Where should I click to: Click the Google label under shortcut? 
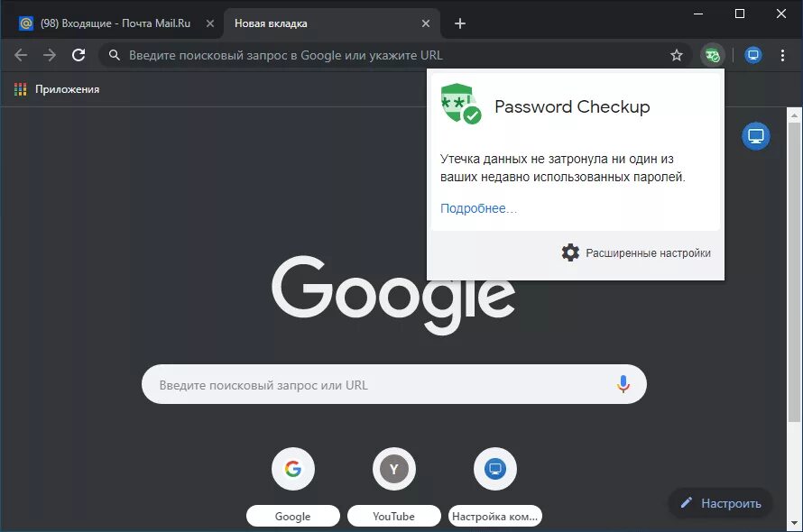293,516
